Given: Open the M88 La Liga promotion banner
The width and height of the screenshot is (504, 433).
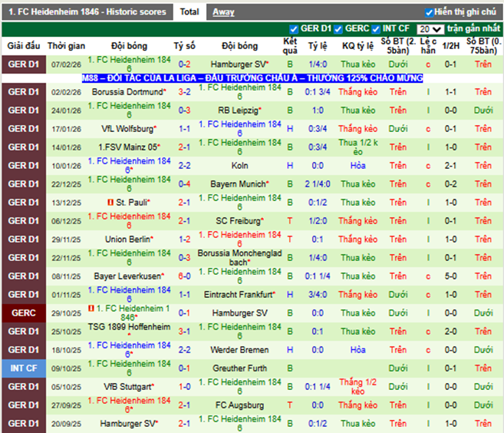Looking at the screenshot, I should click(x=252, y=78).
